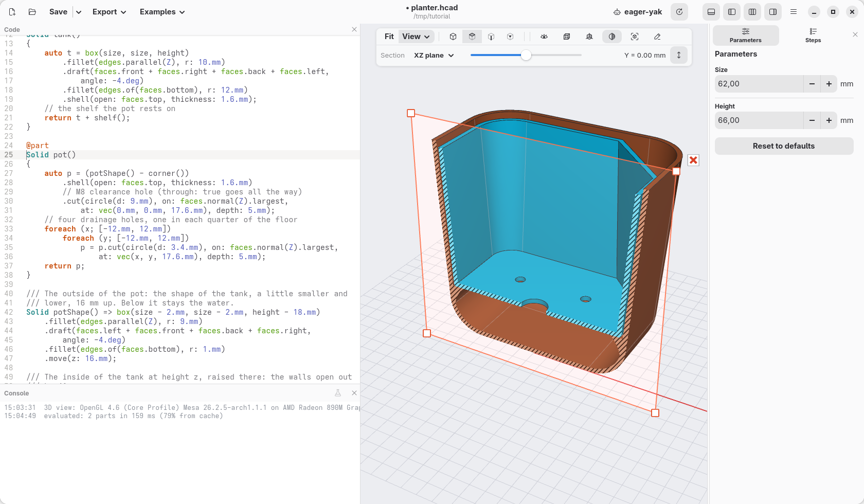
Task: Click the section position slider handle
Action: pos(526,55)
